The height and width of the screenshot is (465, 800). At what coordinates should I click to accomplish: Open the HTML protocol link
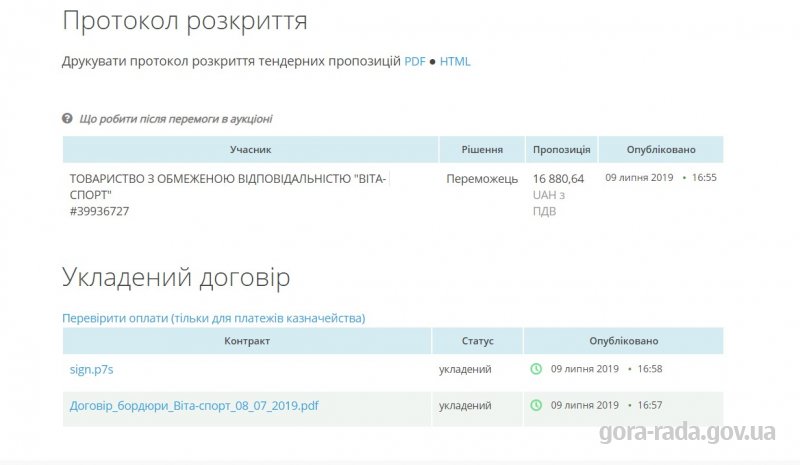[455, 61]
